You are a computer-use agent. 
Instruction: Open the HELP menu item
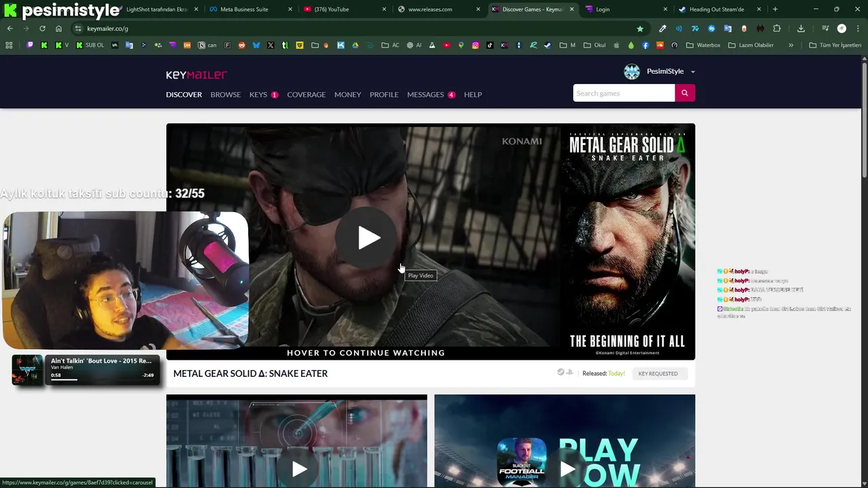pyautogui.click(x=473, y=94)
